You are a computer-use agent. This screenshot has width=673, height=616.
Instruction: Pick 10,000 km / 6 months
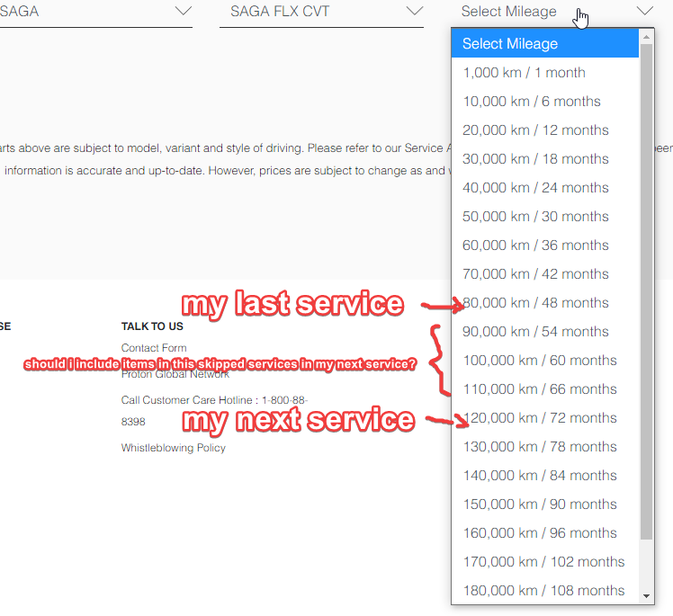coord(531,102)
